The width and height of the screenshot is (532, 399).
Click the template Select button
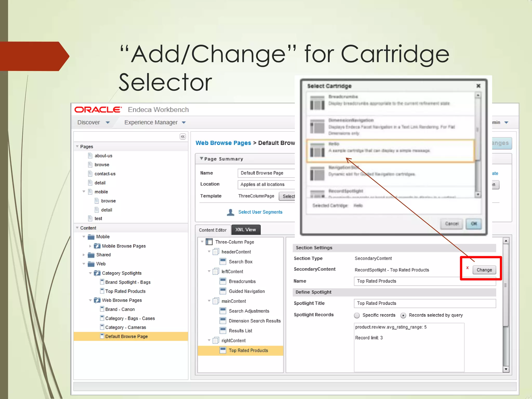(287, 196)
